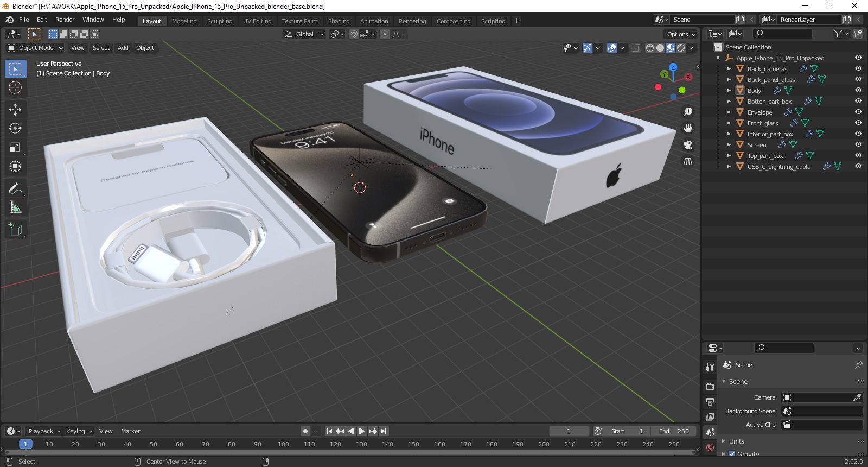
Task: Expand the Top_part_box tree item
Action: pyautogui.click(x=729, y=155)
